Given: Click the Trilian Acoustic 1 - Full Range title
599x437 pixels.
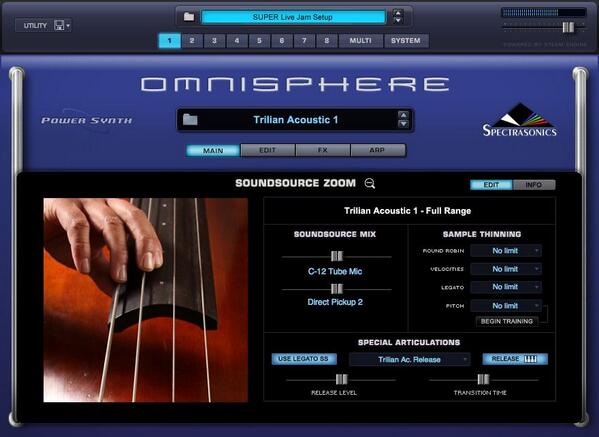Looking at the screenshot, I should (x=408, y=211).
